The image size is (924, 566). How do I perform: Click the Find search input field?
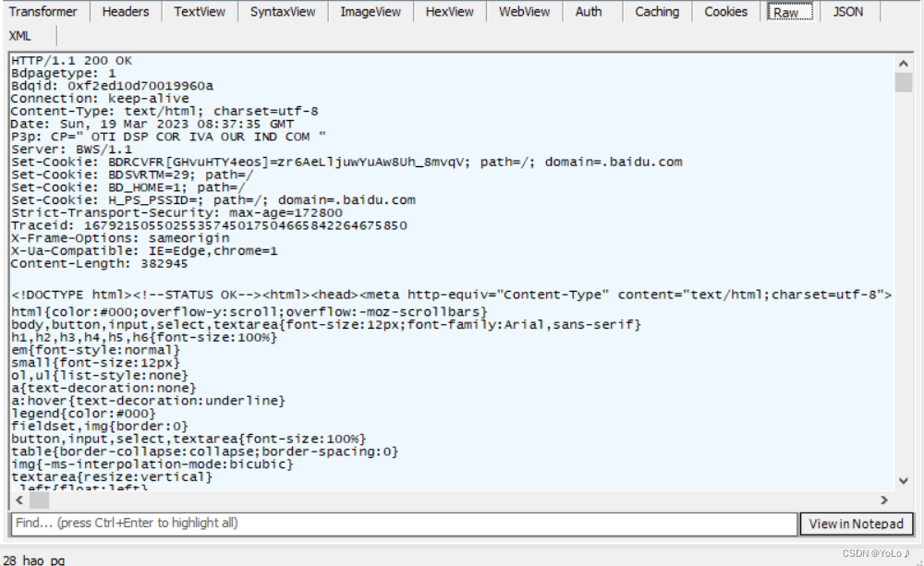pyautogui.click(x=403, y=524)
